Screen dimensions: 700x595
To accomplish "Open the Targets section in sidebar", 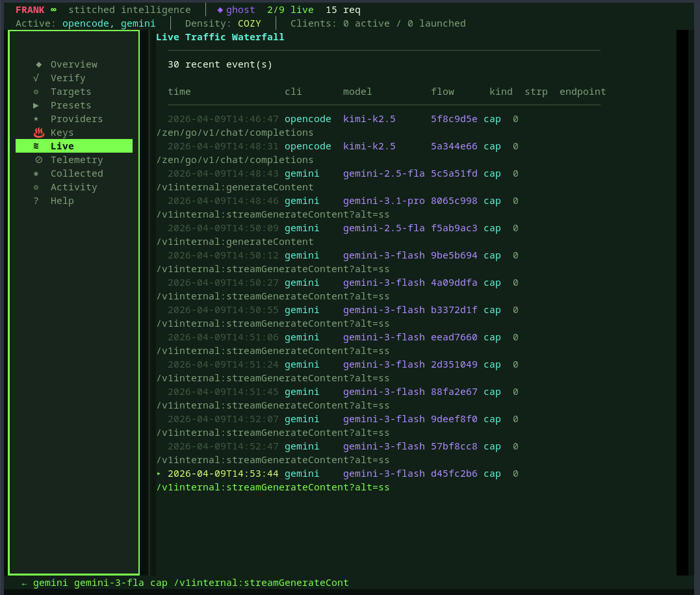I will [x=71, y=92].
